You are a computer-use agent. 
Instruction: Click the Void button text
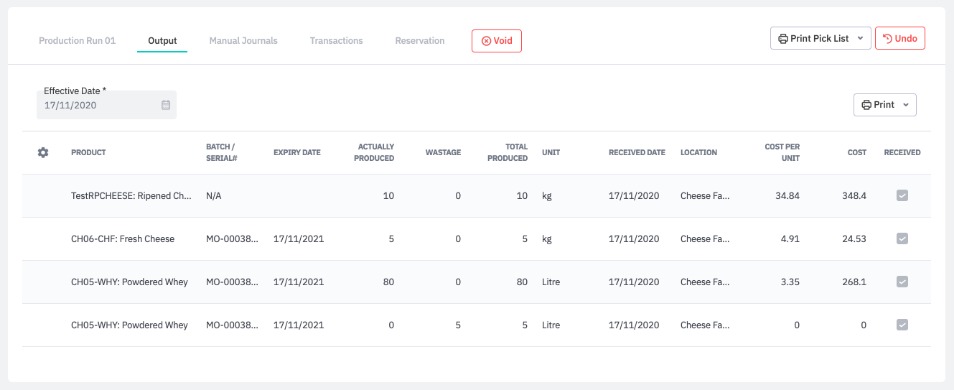coord(503,41)
